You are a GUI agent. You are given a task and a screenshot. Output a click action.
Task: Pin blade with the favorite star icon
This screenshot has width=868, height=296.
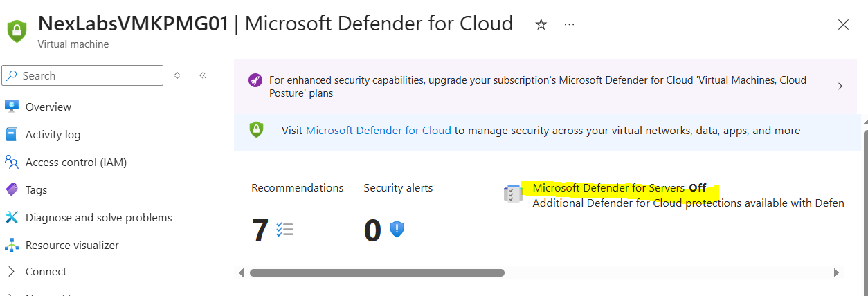[541, 24]
